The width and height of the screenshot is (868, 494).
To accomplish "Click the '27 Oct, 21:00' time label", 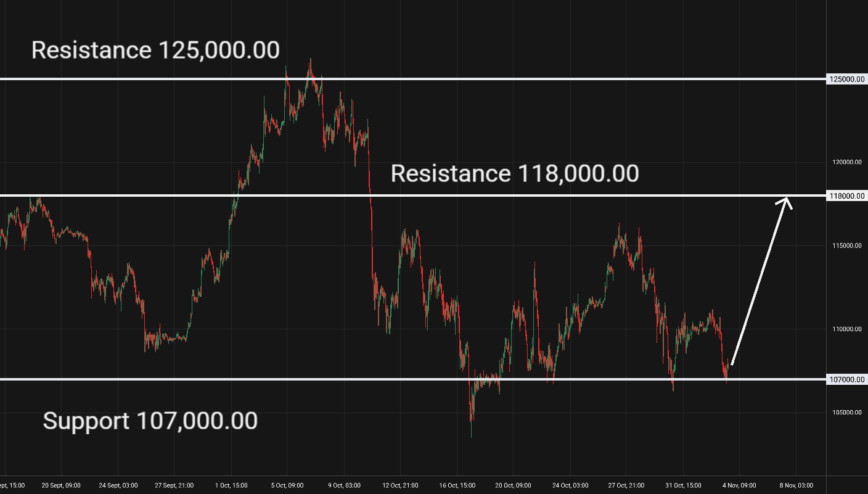I will tap(628, 485).
